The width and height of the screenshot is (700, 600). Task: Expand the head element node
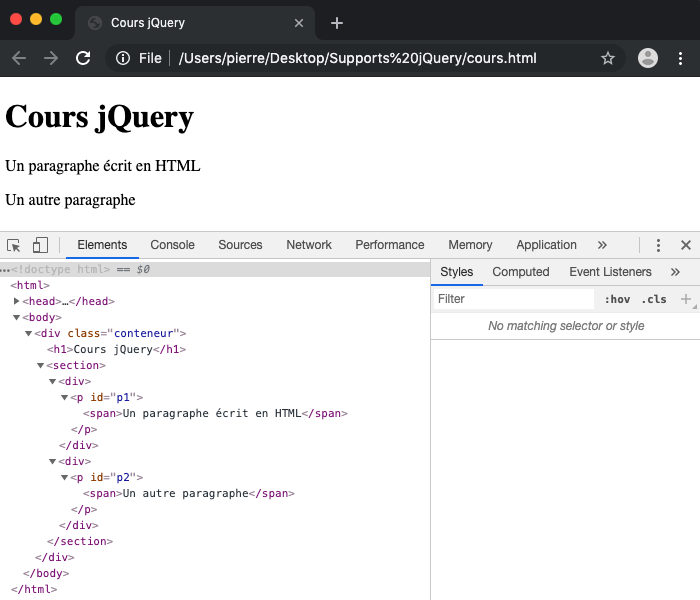[x=17, y=301]
